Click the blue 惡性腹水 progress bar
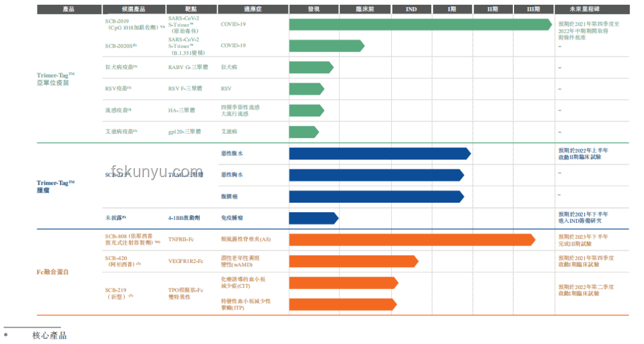 coord(380,154)
